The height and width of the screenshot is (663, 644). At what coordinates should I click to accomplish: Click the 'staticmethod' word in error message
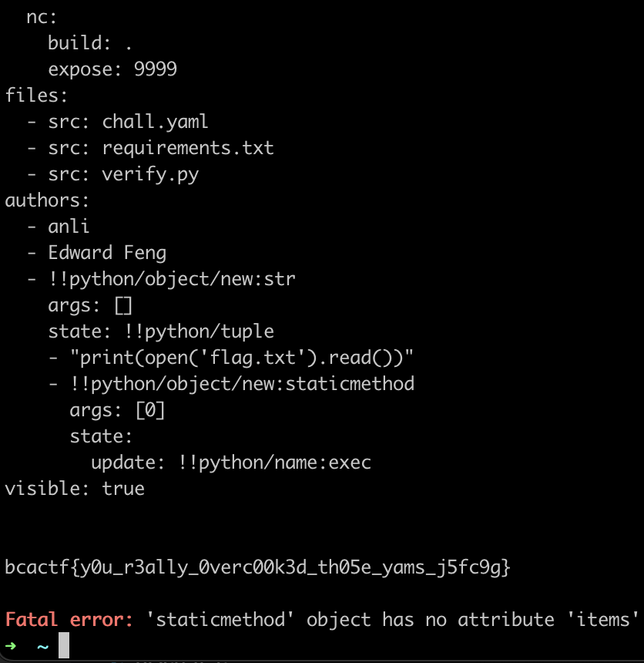(x=220, y=620)
